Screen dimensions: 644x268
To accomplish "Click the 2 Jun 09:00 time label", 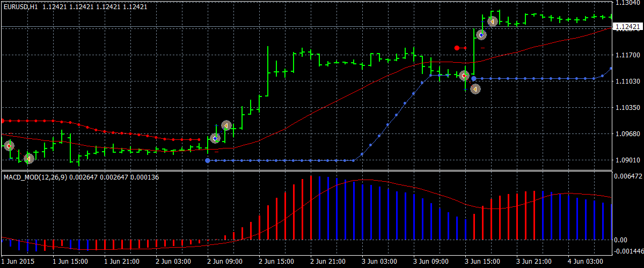I will [225, 262].
